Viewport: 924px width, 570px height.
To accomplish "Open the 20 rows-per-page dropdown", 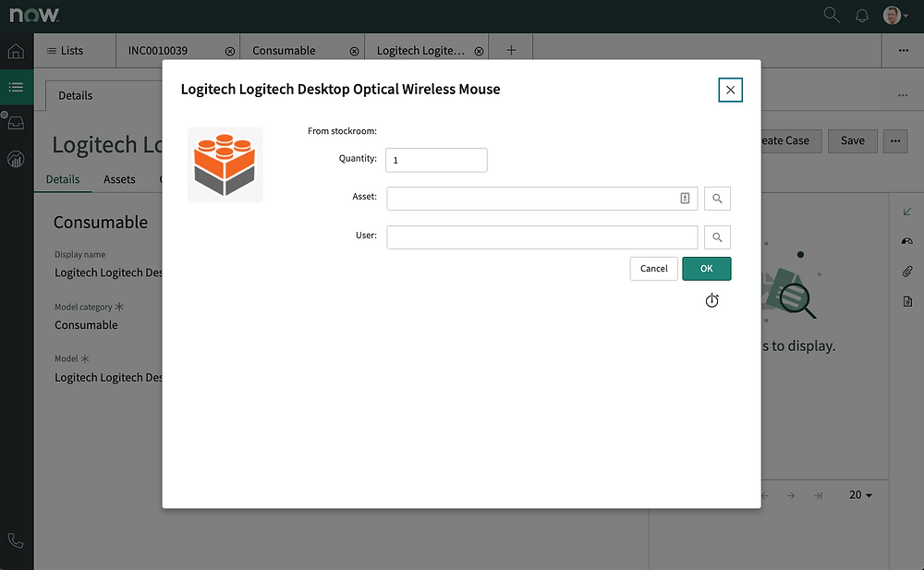I will point(860,495).
